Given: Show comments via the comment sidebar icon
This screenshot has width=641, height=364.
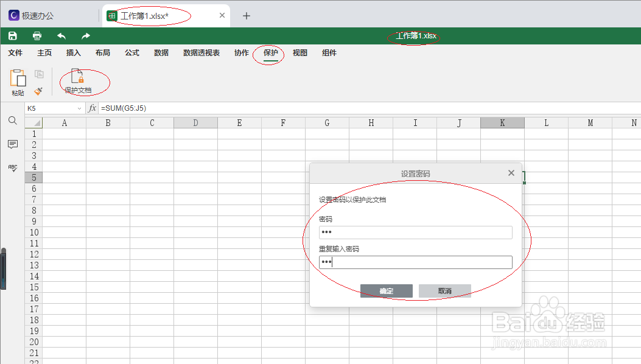Looking at the screenshot, I should [x=12, y=144].
